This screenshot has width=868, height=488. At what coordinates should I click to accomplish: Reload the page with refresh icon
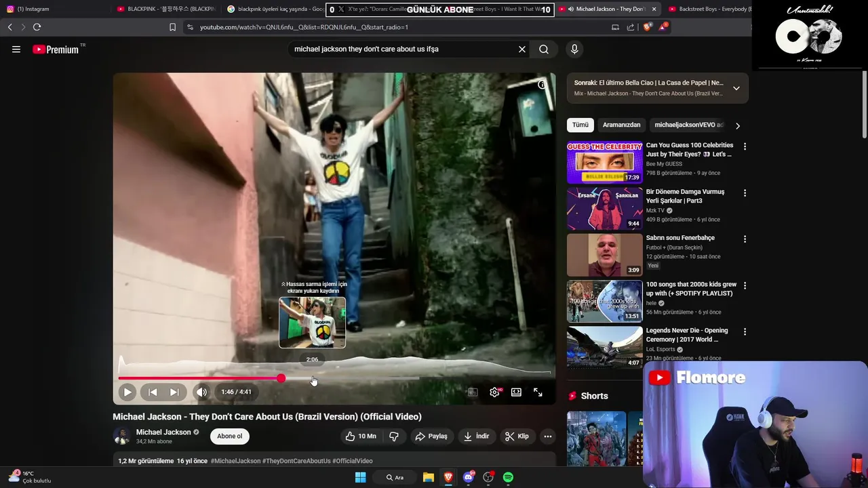coord(37,27)
